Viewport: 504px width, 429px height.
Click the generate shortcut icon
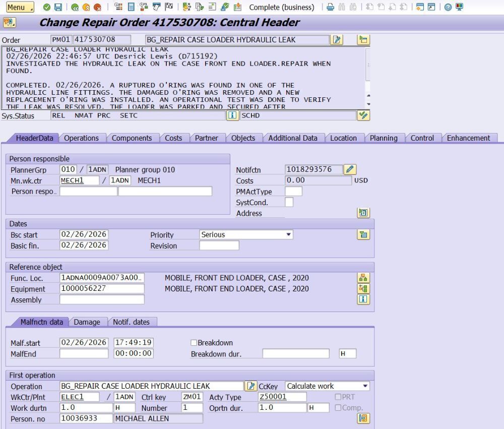[x=431, y=7]
